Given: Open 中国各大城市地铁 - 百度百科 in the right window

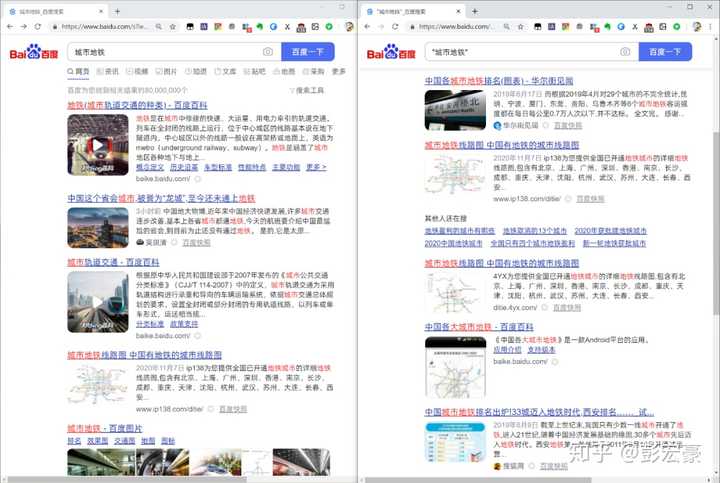Looking at the screenshot, I should 479,327.
